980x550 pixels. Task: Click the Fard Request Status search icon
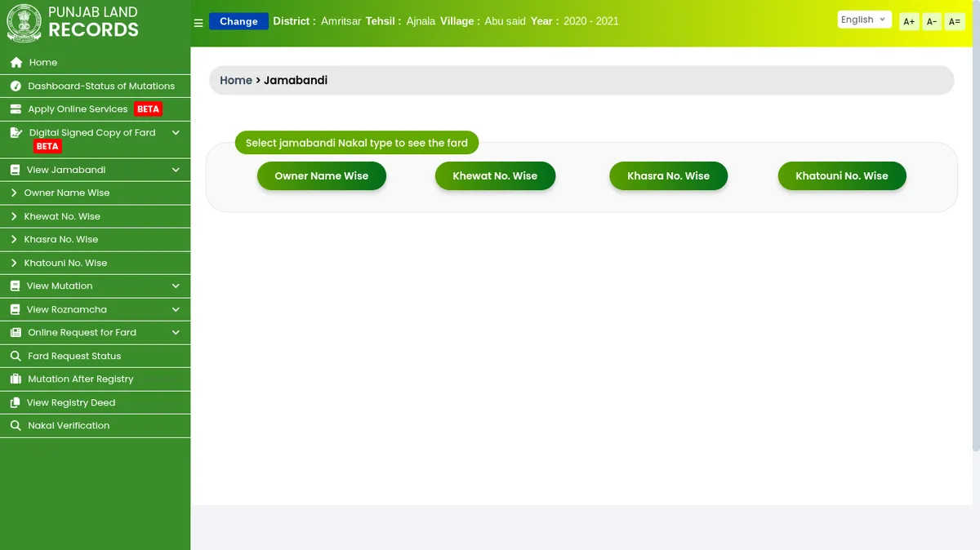point(16,357)
